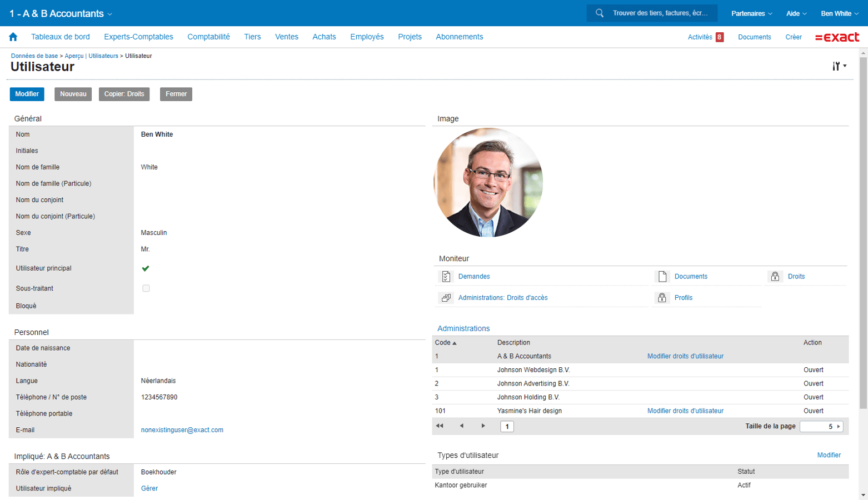This screenshot has width=868, height=500.
Task: Click the Modifier button
Action: [27, 94]
